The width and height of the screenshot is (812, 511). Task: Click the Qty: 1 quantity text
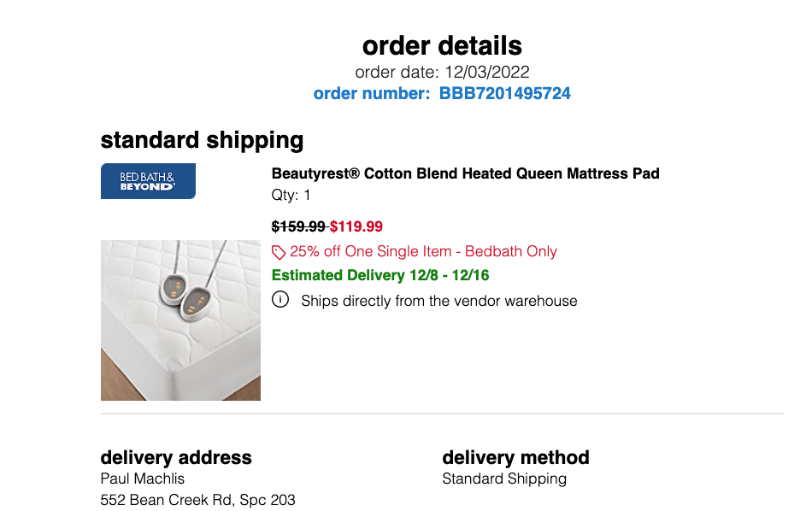pos(291,195)
